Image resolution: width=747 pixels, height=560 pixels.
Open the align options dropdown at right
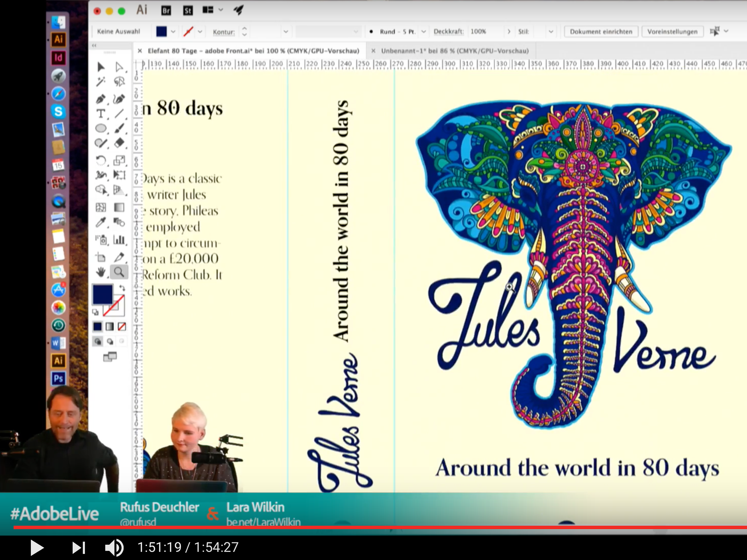click(726, 31)
